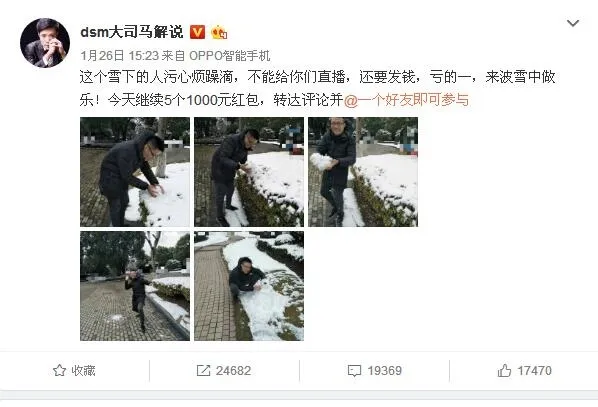Image resolution: width=598 pixels, height=407 pixels.
Task: Click the repost share icon
Action: pos(203,370)
